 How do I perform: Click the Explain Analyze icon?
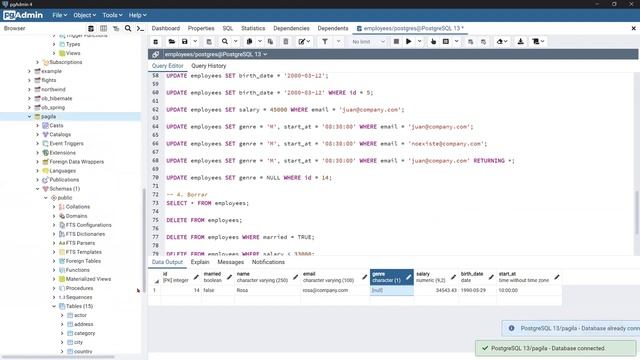[x=446, y=42]
